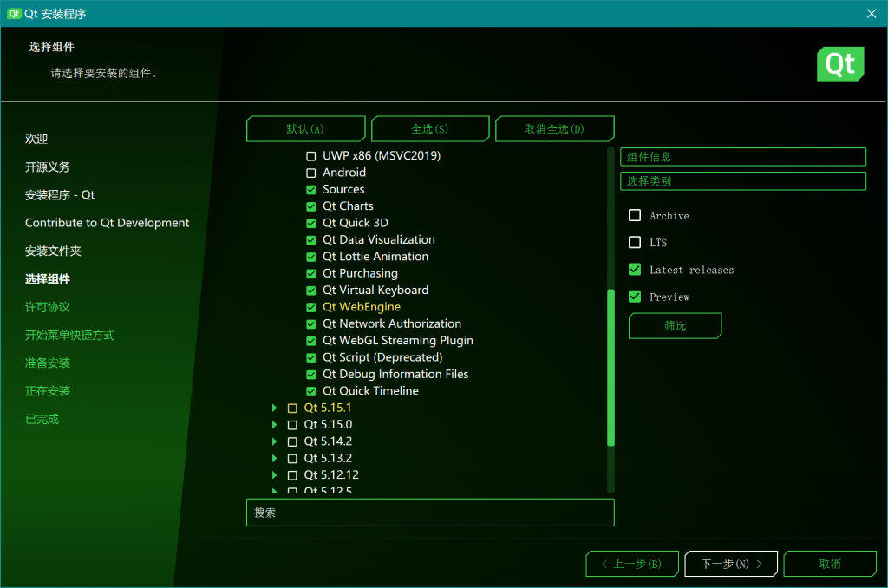Enable the Archive category filter
This screenshot has width=888, height=588.
tap(635, 215)
